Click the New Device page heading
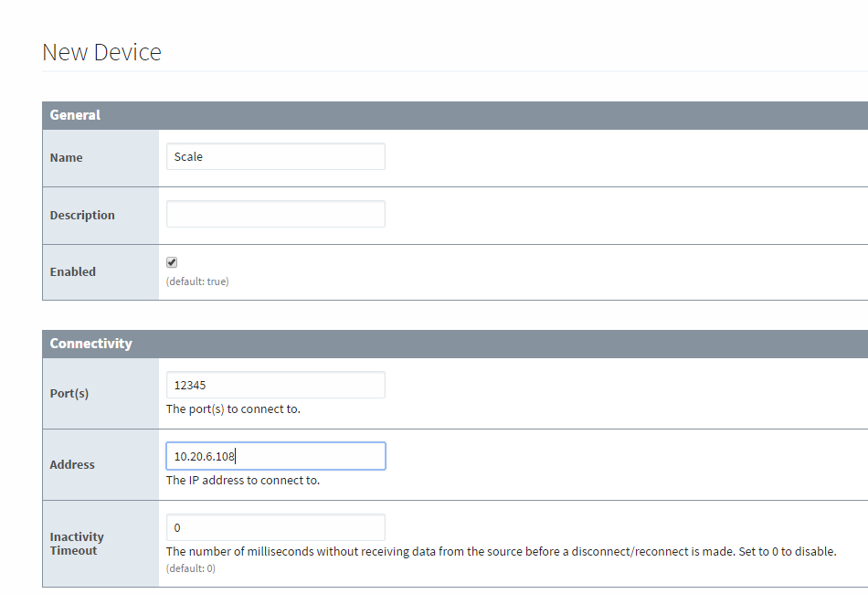 coord(101,53)
